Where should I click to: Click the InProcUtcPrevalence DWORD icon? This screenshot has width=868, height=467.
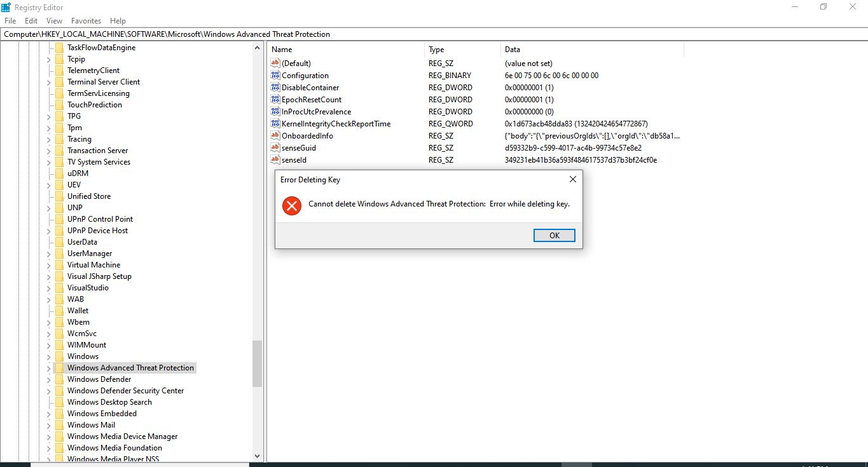pos(275,111)
